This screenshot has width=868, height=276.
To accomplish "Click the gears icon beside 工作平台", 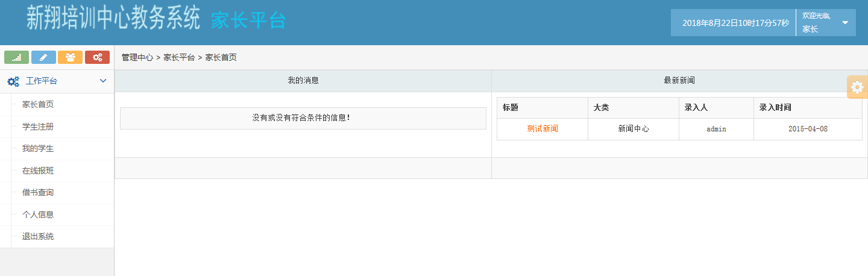I will 13,81.
